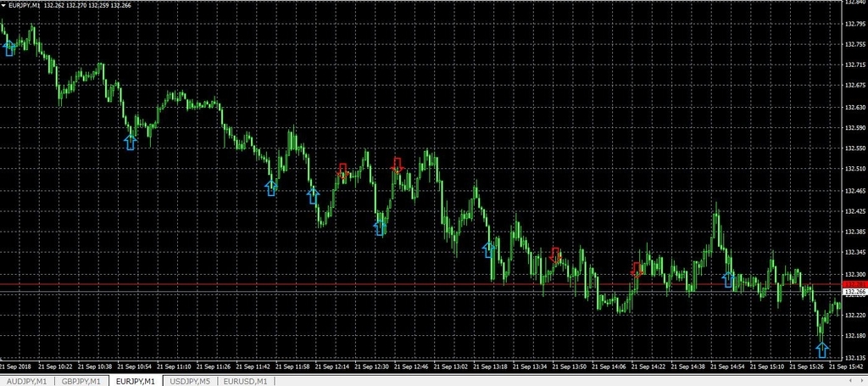Open the GBPJPY,M1 chart tab

tap(84, 382)
